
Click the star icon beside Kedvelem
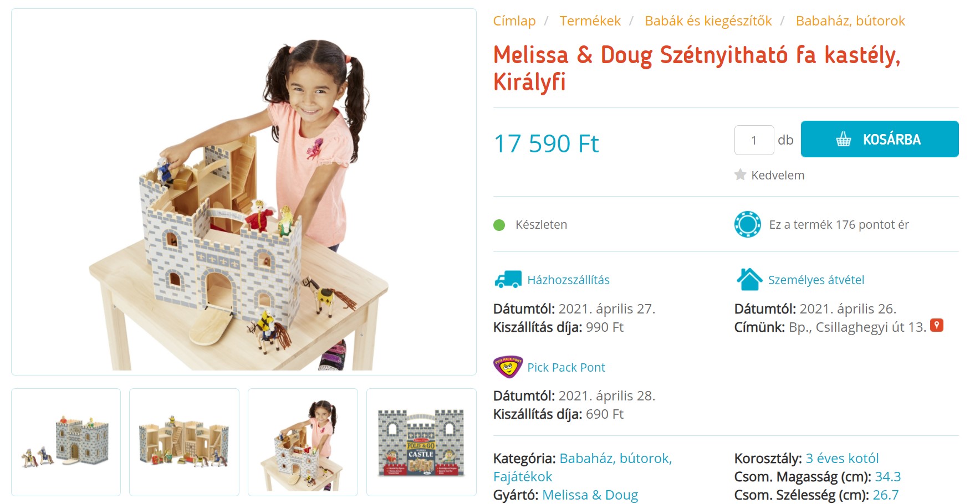[x=740, y=175]
